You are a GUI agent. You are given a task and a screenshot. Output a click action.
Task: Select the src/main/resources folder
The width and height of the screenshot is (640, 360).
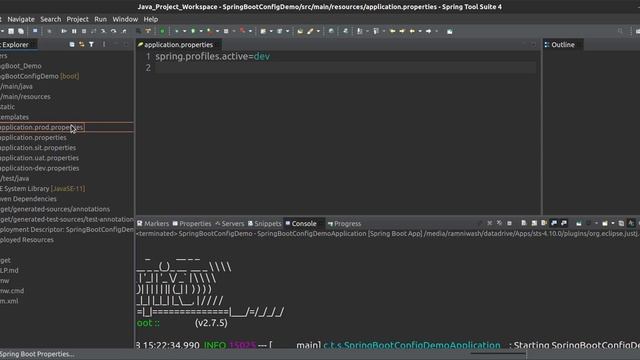click(x=25, y=97)
